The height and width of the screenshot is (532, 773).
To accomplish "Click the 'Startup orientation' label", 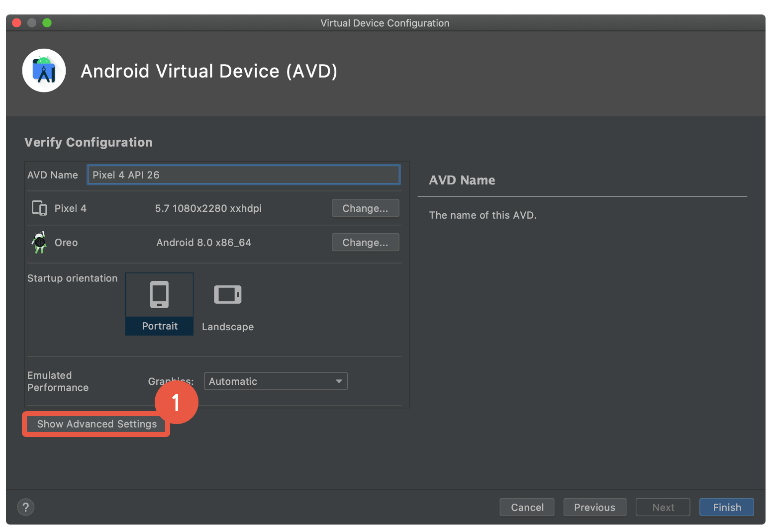I will click(72, 278).
